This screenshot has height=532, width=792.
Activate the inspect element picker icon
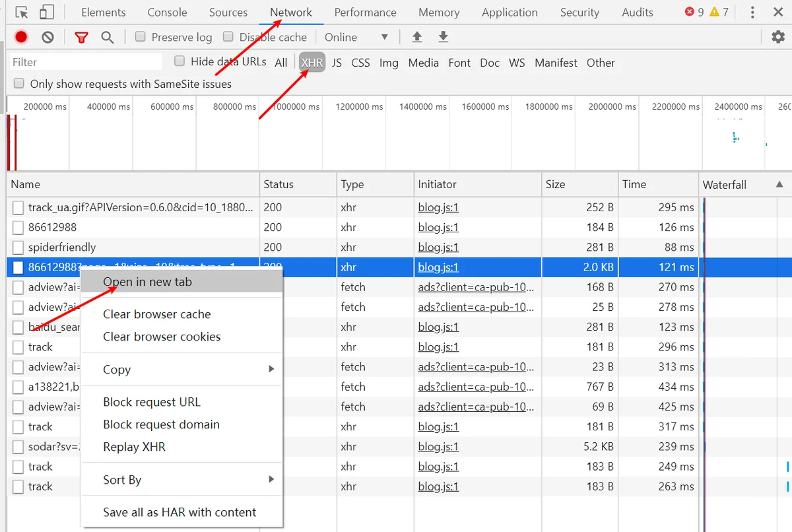click(x=22, y=13)
